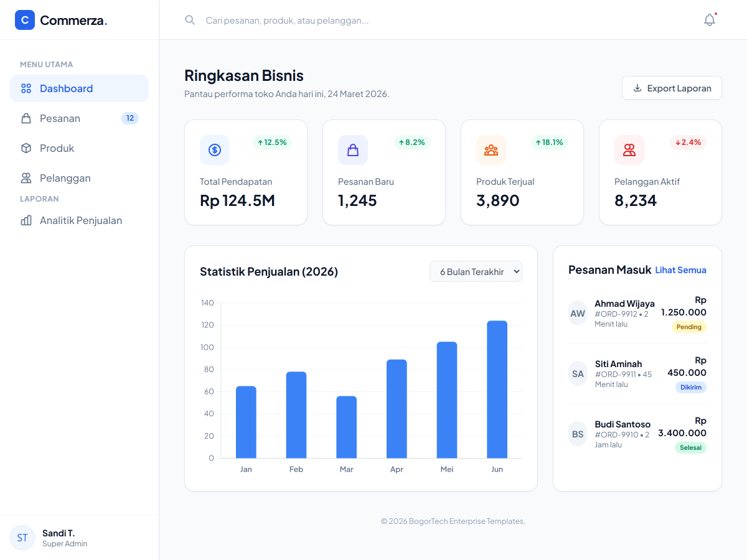Click the Selesai badge on Budi Santoso's order
Viewport: 747px width, 560px height.
pyautogui.click(x=690, y=447)
